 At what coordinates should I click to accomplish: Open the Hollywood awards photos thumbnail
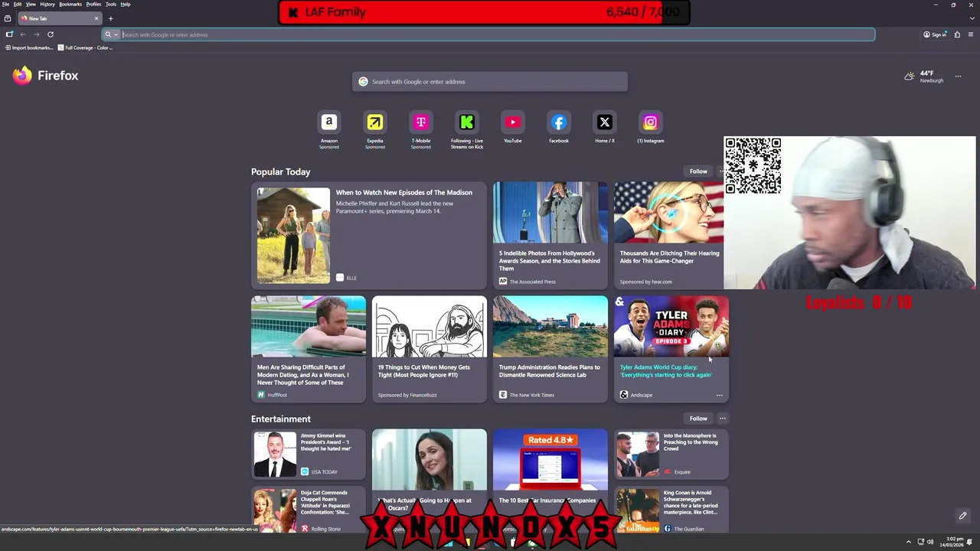[x=550, y=213]
